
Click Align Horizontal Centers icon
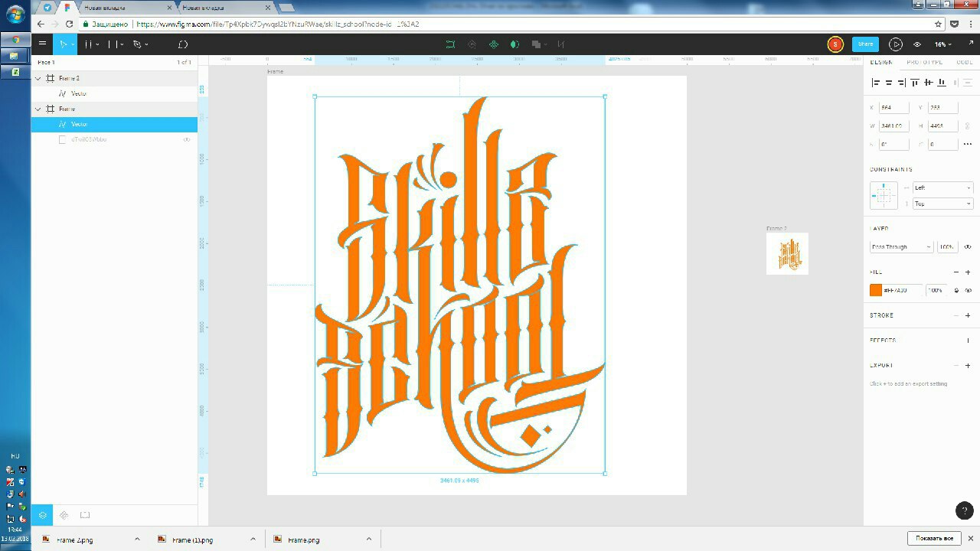889,82
